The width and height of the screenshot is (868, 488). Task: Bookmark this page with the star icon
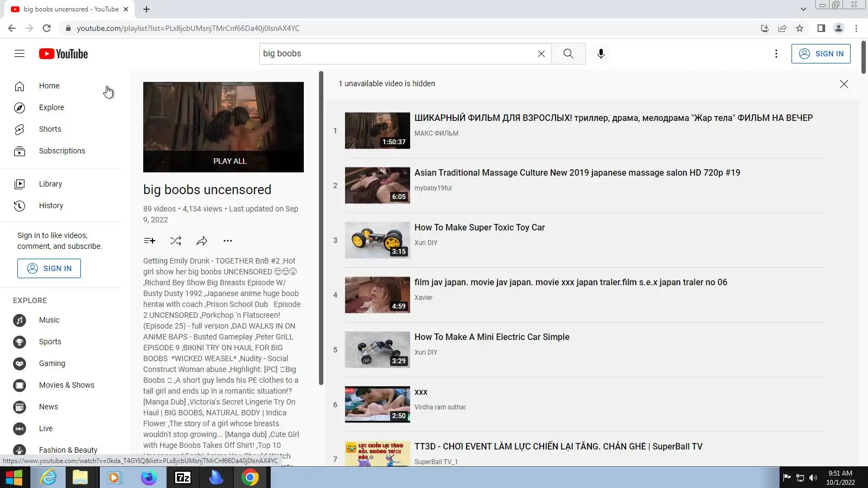click(800, 28)
